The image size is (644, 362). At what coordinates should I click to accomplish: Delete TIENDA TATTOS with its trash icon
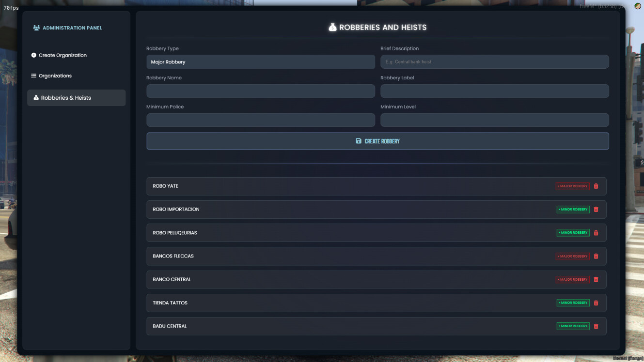[596, 302]
